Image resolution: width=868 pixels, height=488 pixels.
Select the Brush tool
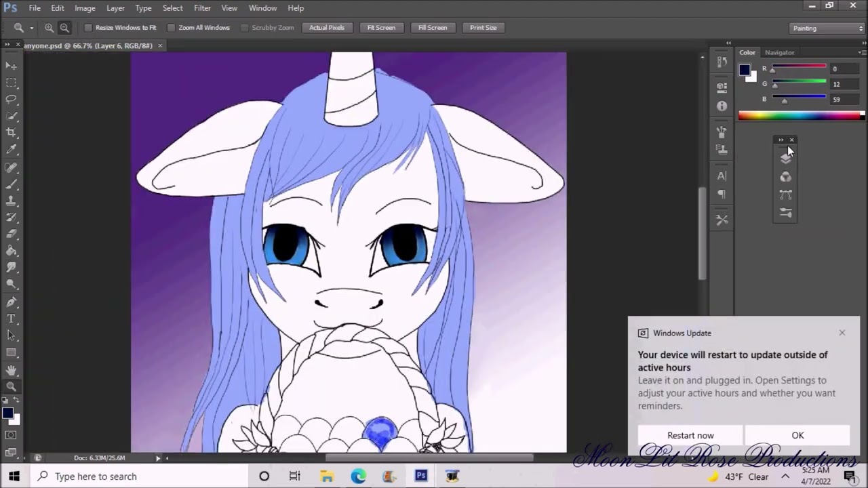(12, 184)
